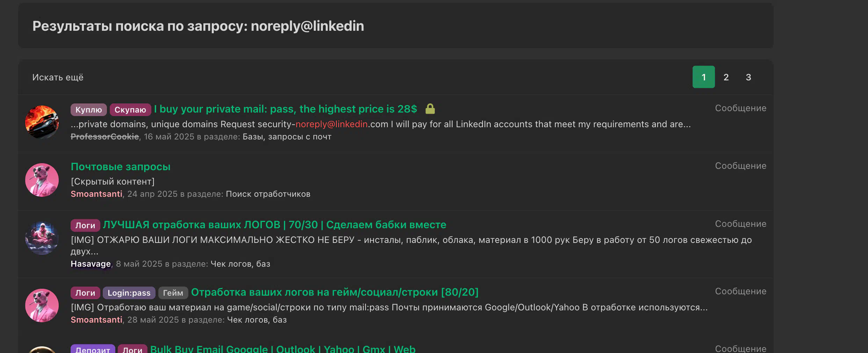The height and width of the screenshot is (353, 868).
Task: Select the 'Login:pass' tag
Action: [129, 293]
